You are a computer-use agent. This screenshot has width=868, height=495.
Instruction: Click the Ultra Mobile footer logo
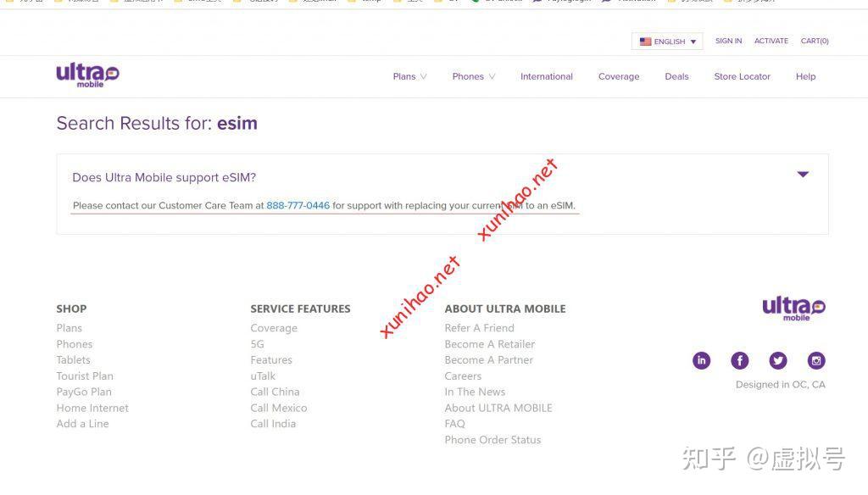tap(793, 309)
